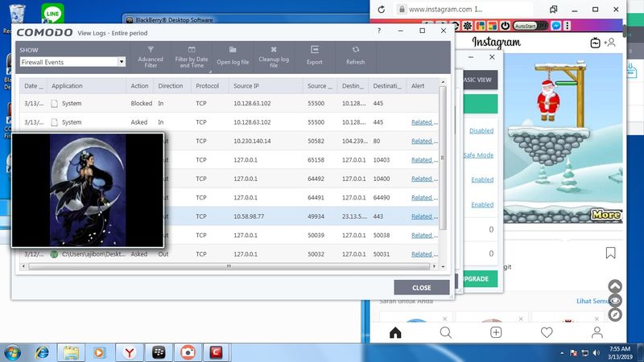The image size is (644, 362).
Task: Open Related link for port 80 row
Action: click(x=424, y=141)
